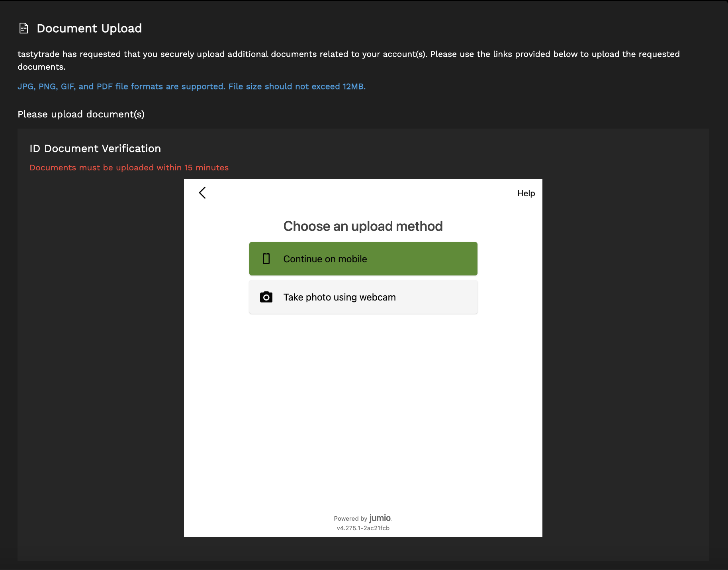Select the Please upload document(s) label
The height and width of the screenshot is (570, 728).
[x=81, y=114]
